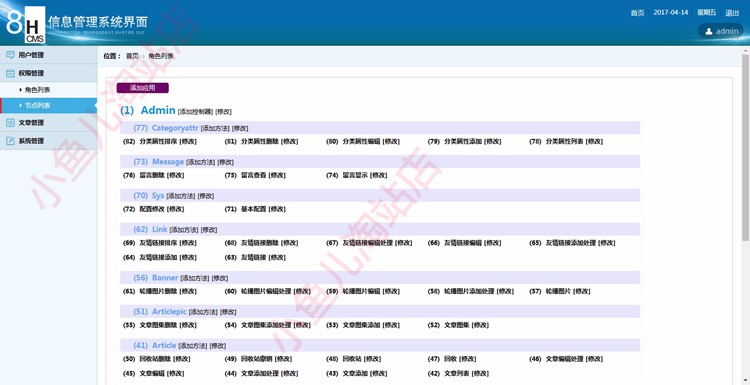Edit node 分类属性编辑 (80)
Viewport: 750px width, 385px height.
pyautogui.click(x=391, y=142)
